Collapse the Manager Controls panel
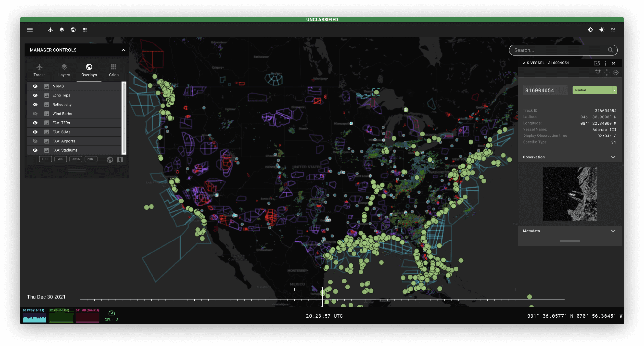 (x=123, y=50)
